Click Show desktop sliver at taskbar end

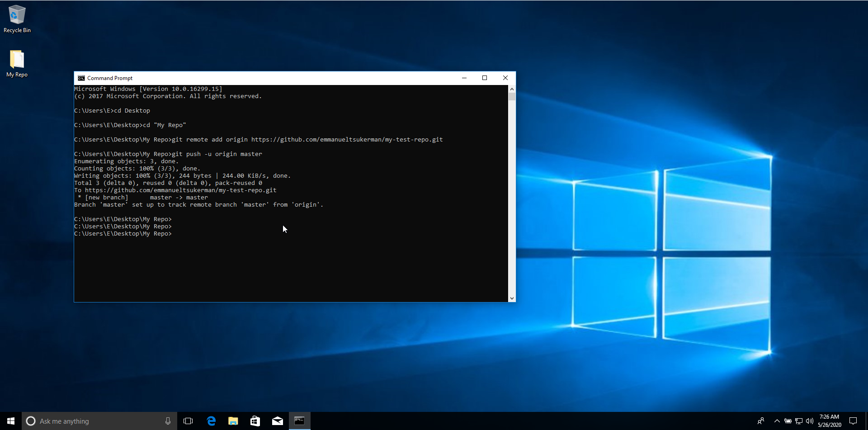866,421
